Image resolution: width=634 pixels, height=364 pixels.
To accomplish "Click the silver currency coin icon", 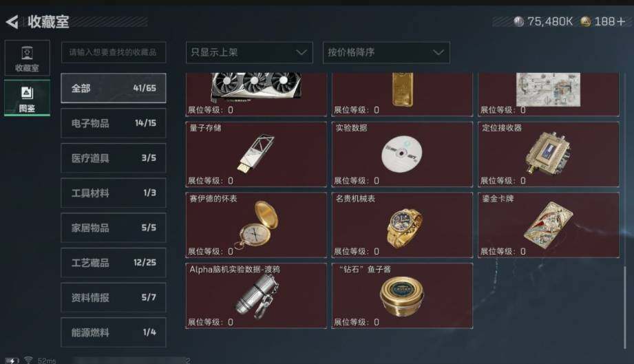I will coord(519,21).
